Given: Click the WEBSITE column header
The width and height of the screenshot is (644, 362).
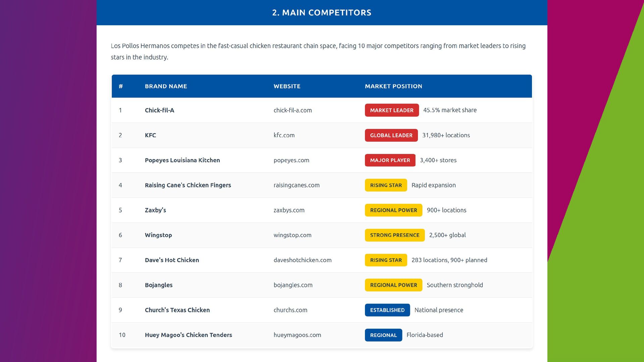Looking at the screenshot, I should (287, 86).
